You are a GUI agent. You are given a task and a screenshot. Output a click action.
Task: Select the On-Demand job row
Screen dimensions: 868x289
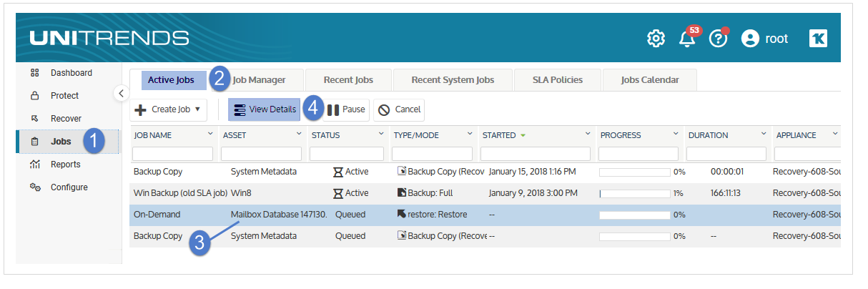pos(485,215)
